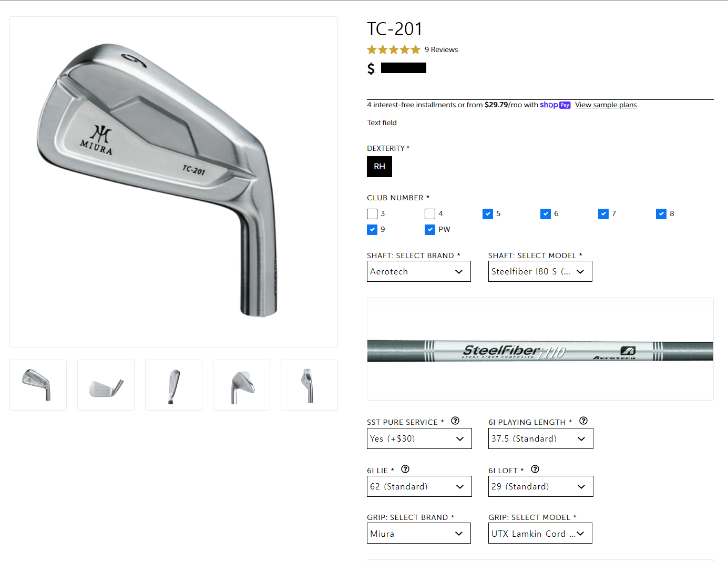Open the 9 Reviews link
This screenshot has height=562, width=728.
coord(442,49)
